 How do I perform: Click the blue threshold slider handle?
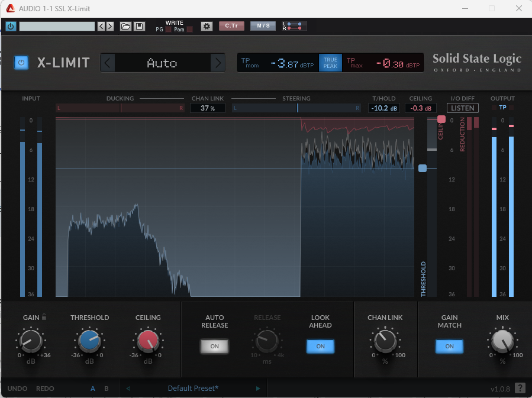pos(423,168)
